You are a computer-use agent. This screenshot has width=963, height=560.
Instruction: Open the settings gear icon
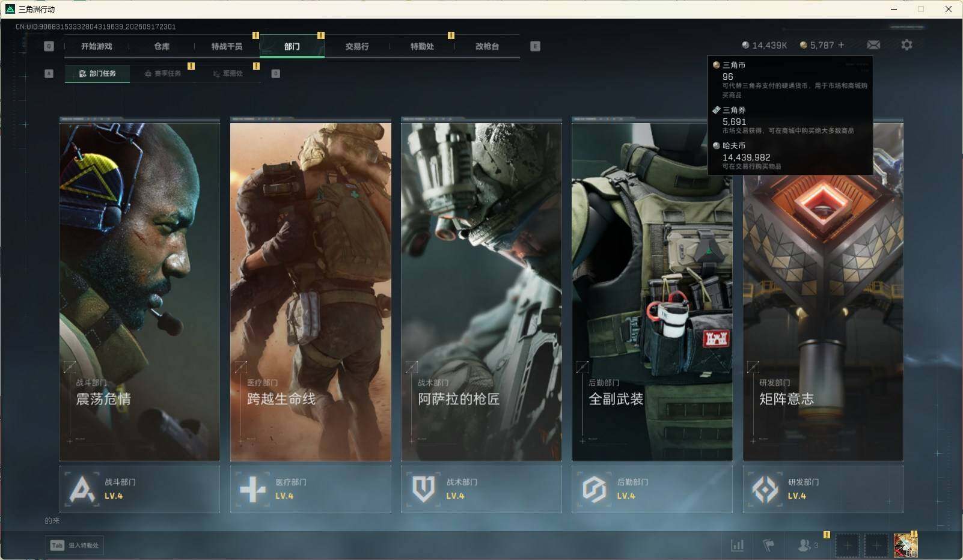tap(906, 45)
